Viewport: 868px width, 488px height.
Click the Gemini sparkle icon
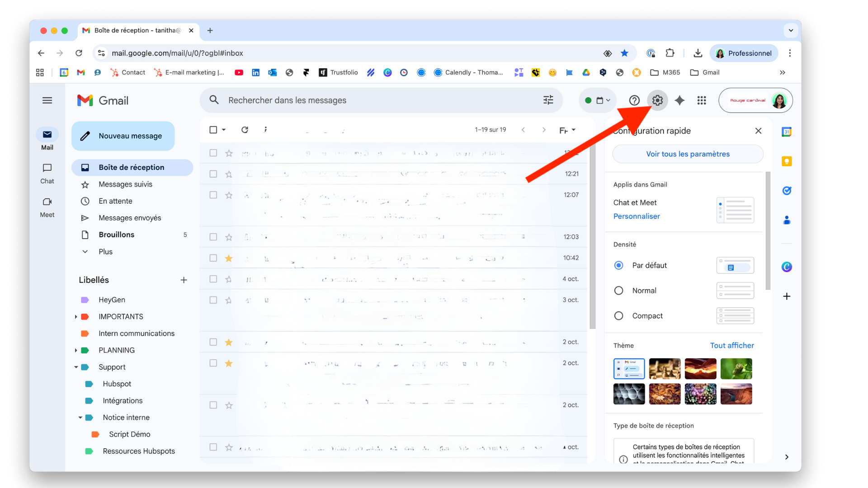coord(679,100)
